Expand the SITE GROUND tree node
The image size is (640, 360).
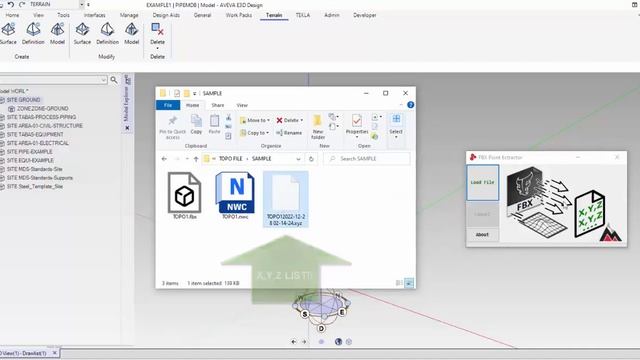tap(2, 100)
